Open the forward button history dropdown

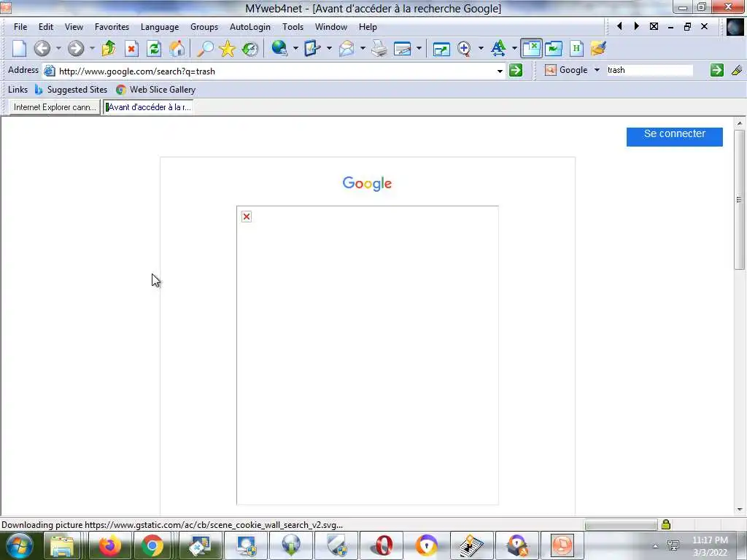(x=92, y=49)
